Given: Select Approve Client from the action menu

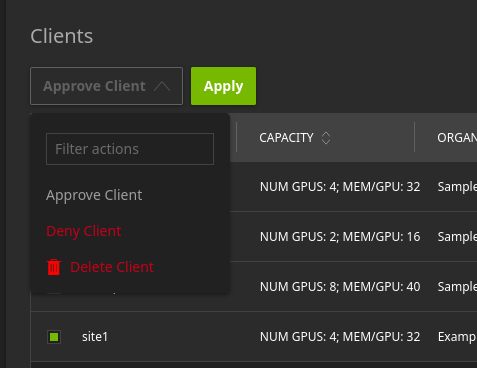Looking at the screenshot, I should point(94,195).
